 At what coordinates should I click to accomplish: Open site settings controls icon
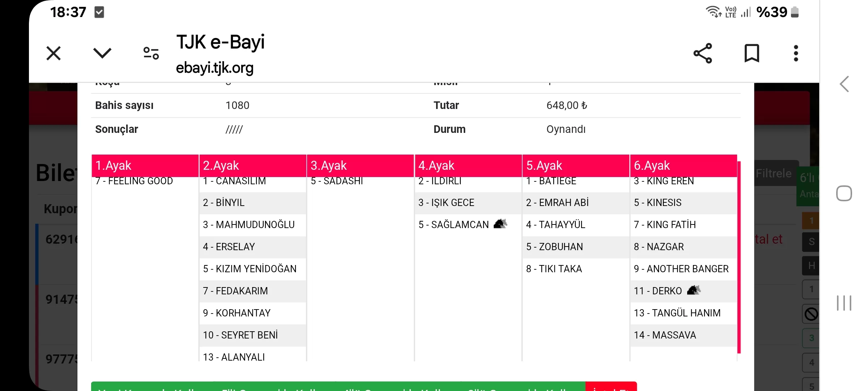(x=151, y=54)
